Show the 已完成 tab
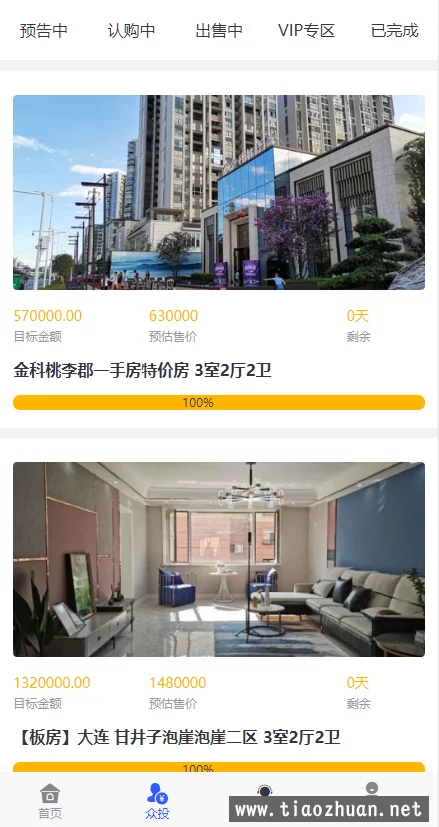Image resolution: width=439 pixels, height=827 pixels. pos(395,31)
